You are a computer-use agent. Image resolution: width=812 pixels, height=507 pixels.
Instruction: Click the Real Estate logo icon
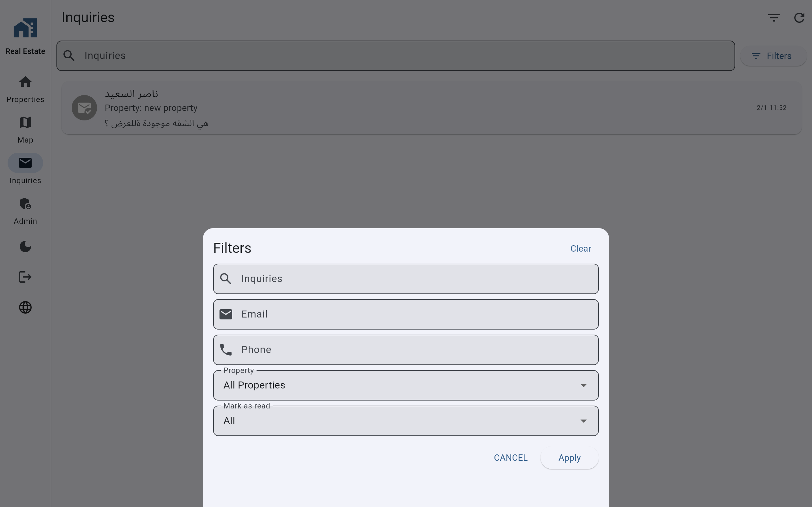25,28
